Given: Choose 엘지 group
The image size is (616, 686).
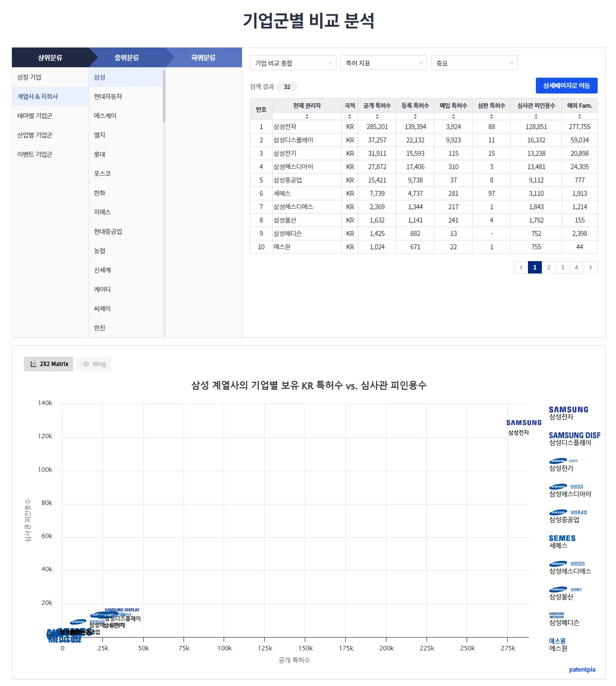Looking at the screenshot, I should 126,135.
